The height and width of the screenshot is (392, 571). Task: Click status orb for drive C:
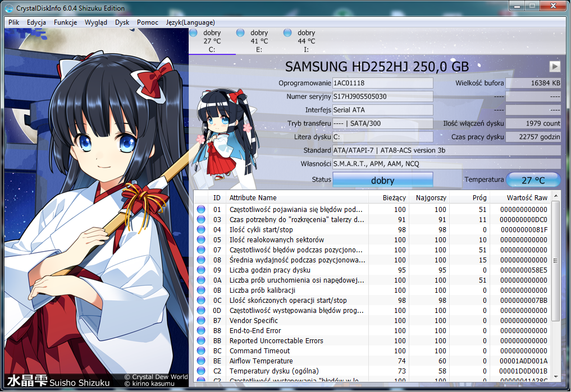click(193, 33)
